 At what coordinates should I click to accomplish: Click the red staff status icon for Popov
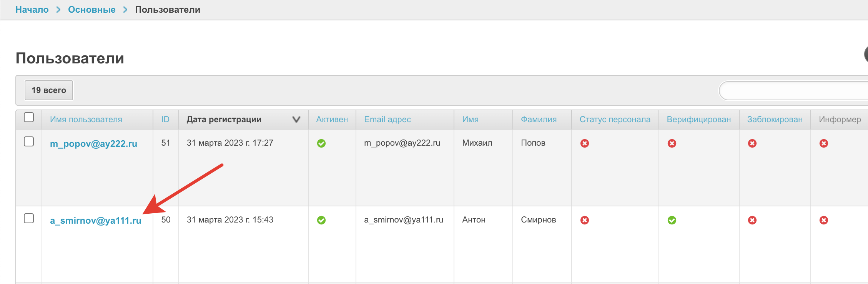(x=585, y=143)
